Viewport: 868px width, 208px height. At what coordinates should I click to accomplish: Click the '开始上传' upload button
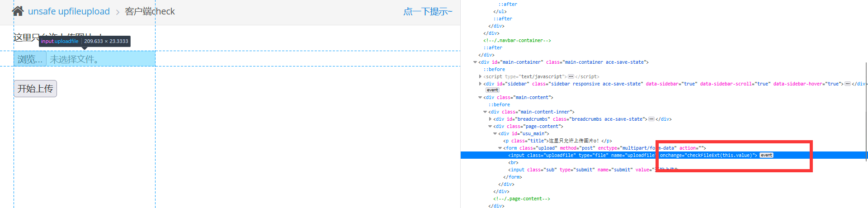tap(35, 89)
